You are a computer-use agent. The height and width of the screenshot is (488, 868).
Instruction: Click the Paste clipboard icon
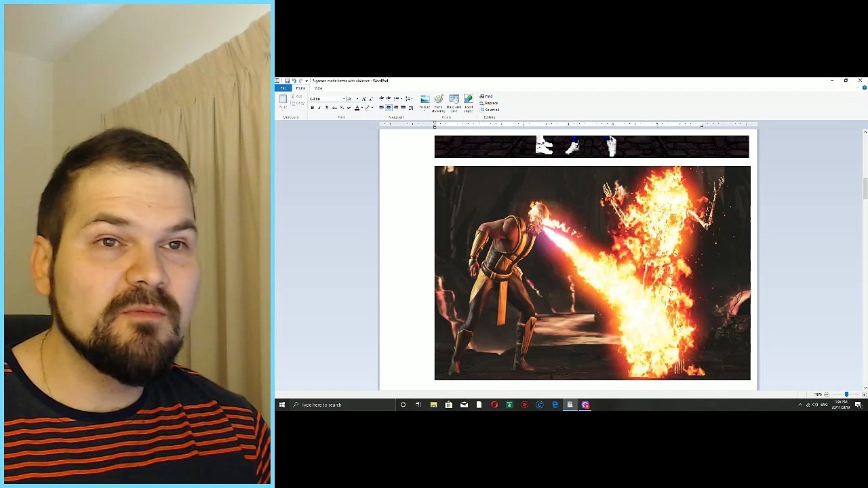tap(283, 99)
